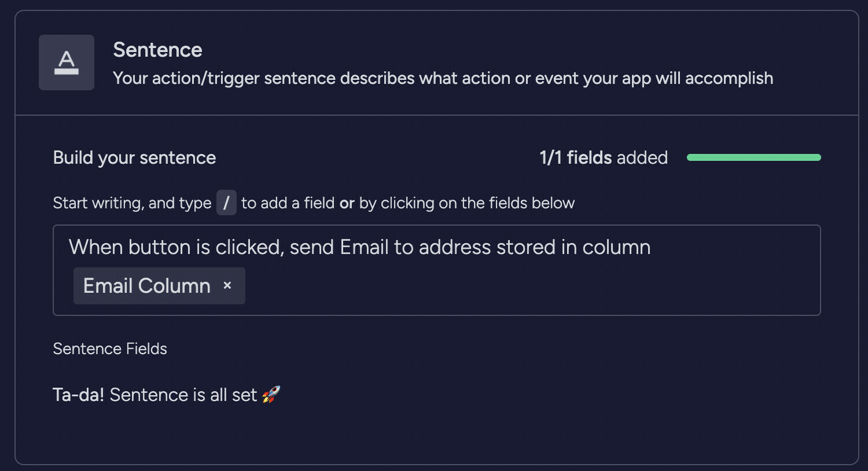Click the 1/1 fields added counter

coord(604,157)
